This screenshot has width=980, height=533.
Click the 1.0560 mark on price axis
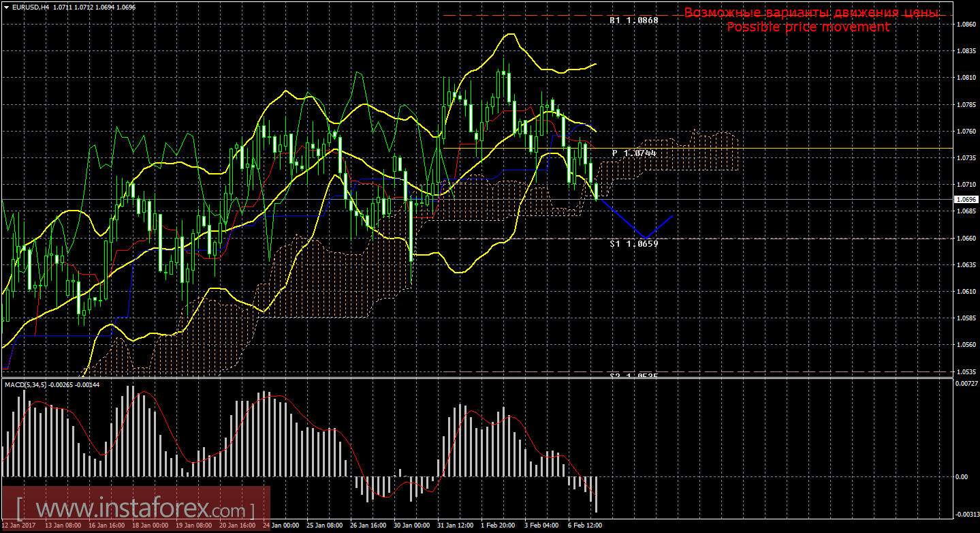click(x=966, y=345)
